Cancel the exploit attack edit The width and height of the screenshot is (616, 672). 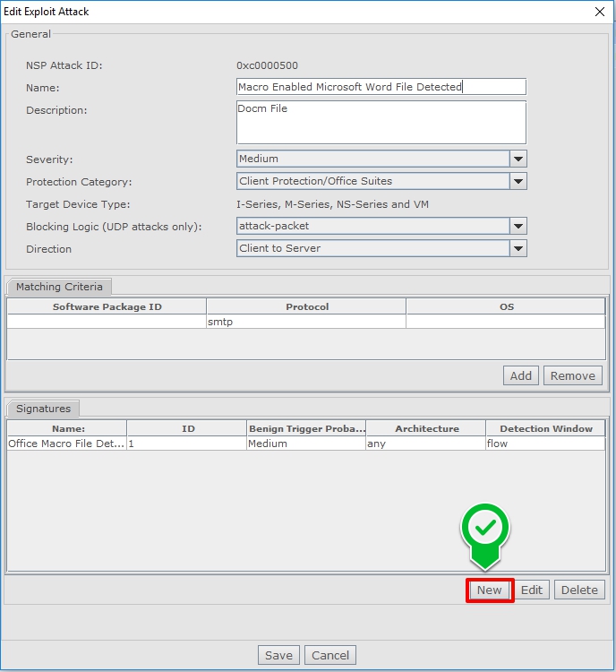point(330,655)
